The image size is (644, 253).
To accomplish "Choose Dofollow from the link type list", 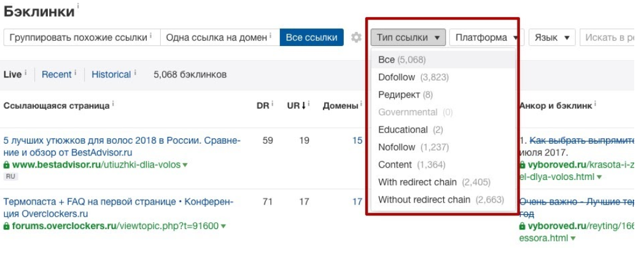I will tap(395, 77).
